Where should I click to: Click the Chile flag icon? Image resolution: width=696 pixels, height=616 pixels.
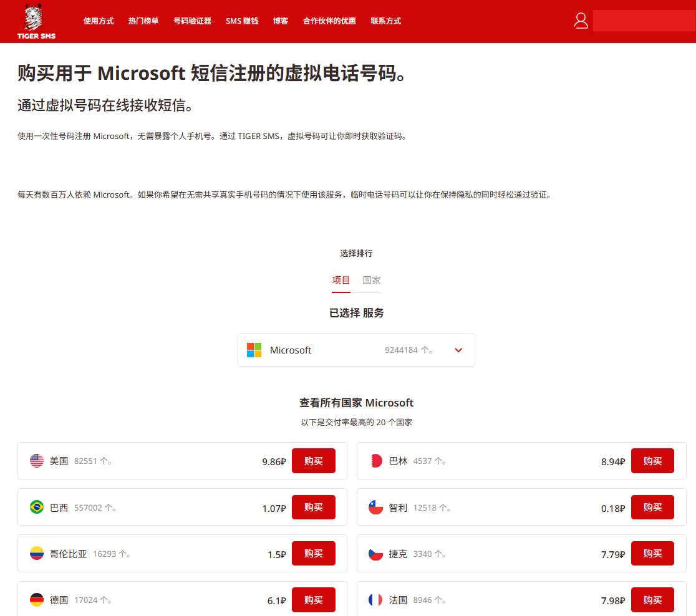[x=376, y=507]
